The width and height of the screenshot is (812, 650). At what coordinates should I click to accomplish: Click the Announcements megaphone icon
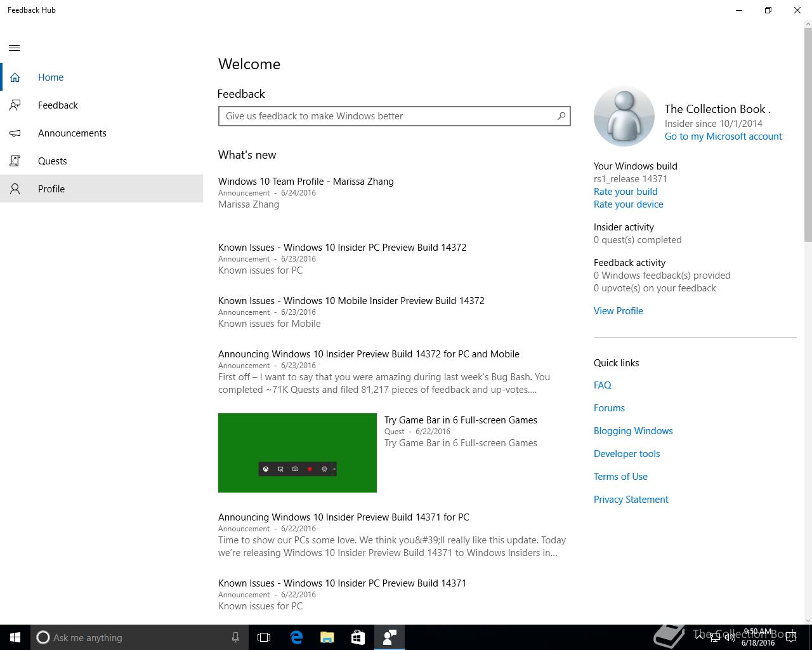pyautogui.click(x=15, y=133)
